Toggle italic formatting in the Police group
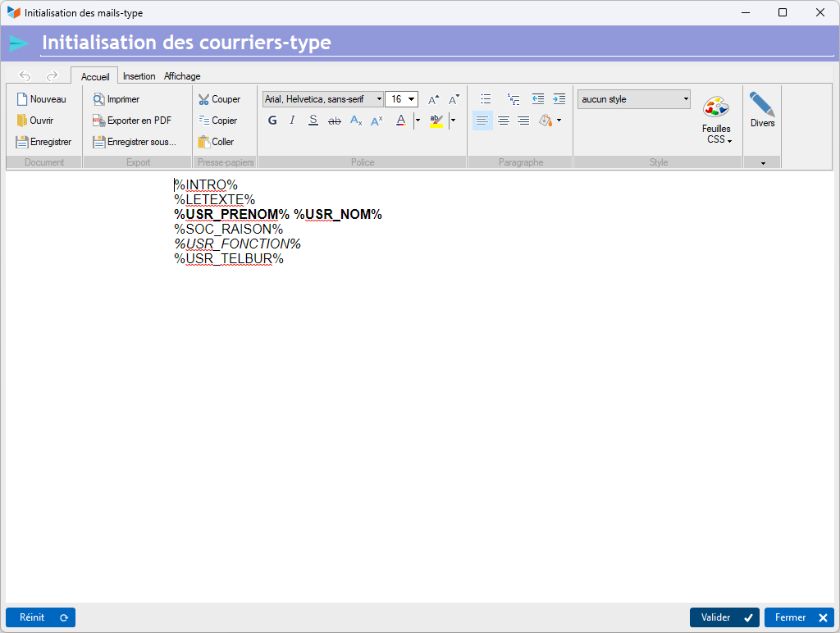The height and width of the screenshot is (633, 840). click(x=292, y=121)
